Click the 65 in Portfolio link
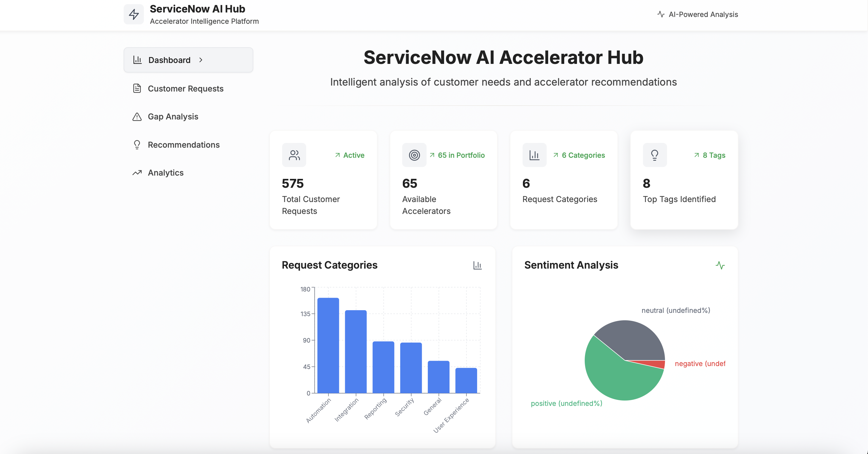This screenshot has width=868, height=454. pos(461,155)
